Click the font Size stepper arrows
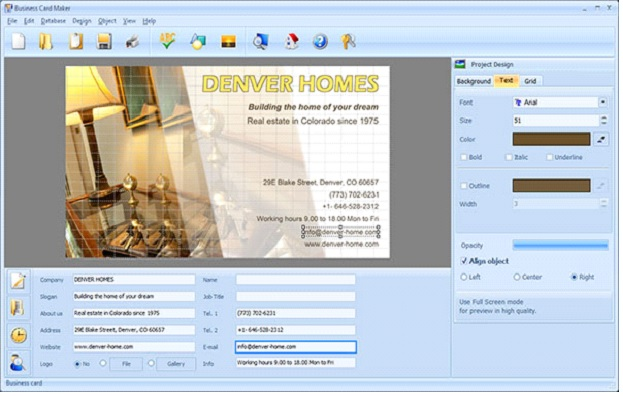The width and height of the screenshot is (623, 396). pyautogui.click(x=604, y=120)
